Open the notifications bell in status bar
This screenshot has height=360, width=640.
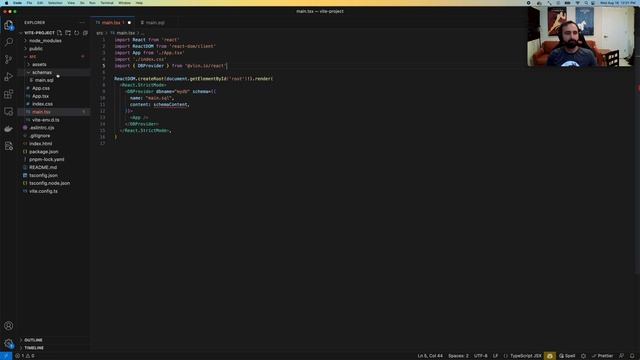coord(632,356)
